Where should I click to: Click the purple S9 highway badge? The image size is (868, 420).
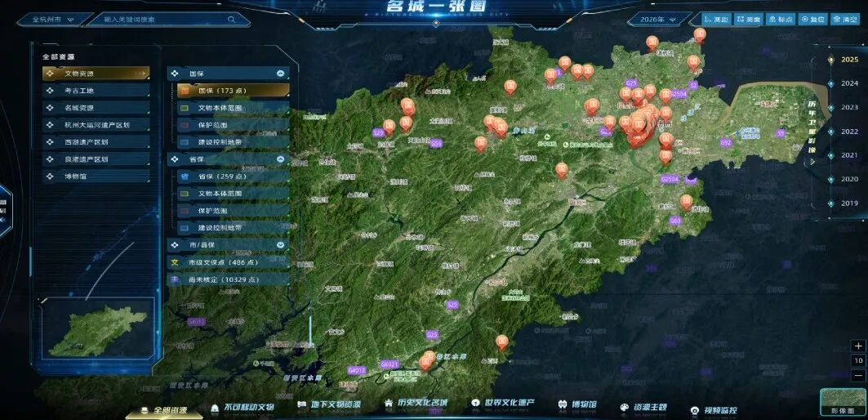pyautogui.click(x=781, y=133)
